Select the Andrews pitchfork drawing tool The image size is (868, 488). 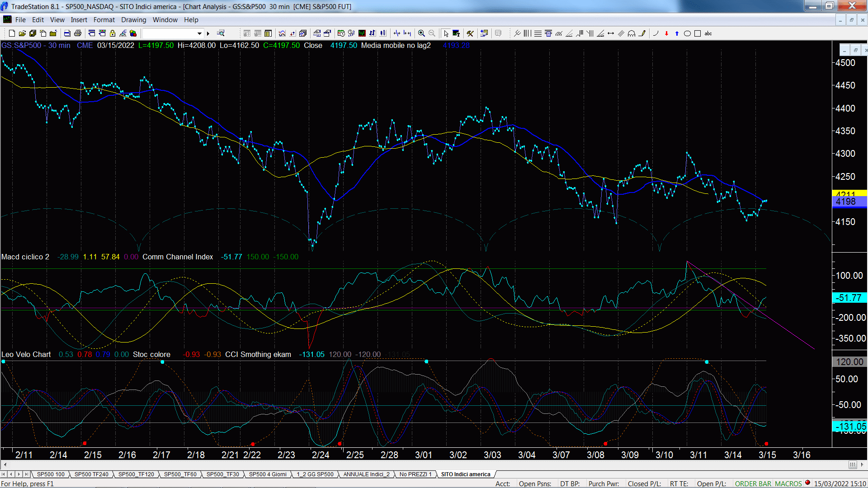click(x=518, y=33)
